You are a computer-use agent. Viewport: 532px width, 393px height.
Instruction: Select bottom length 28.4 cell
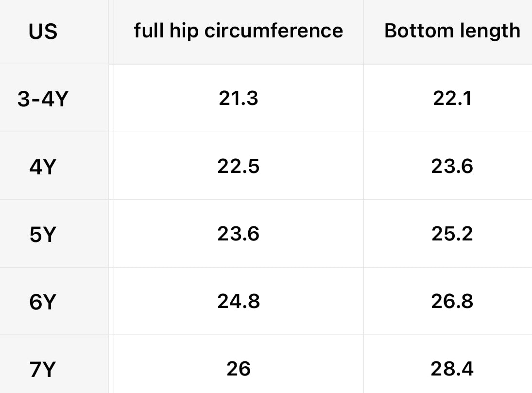tap(452, 369)
